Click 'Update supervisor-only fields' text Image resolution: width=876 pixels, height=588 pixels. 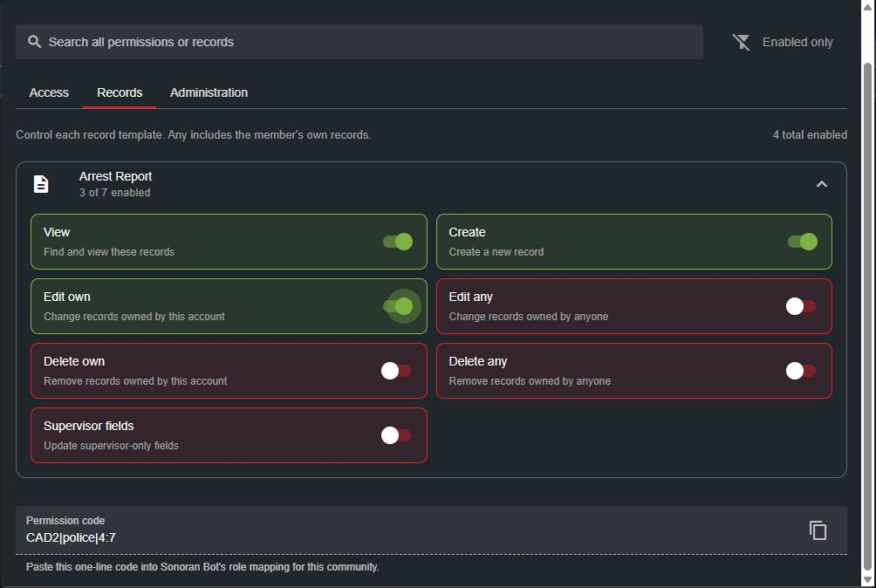(111, 446)
